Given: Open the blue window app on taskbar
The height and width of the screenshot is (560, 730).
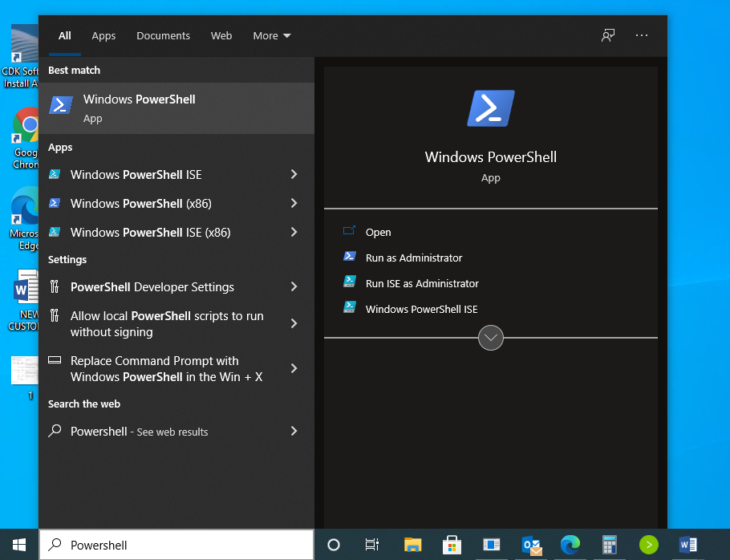Looking at the screenshot, I should click(x=492, y=545).
